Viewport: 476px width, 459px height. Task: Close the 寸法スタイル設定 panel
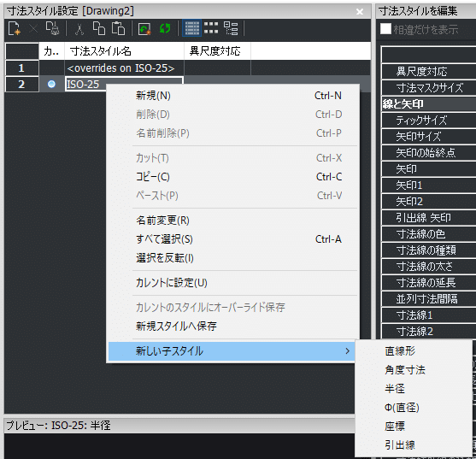(360, 11)
